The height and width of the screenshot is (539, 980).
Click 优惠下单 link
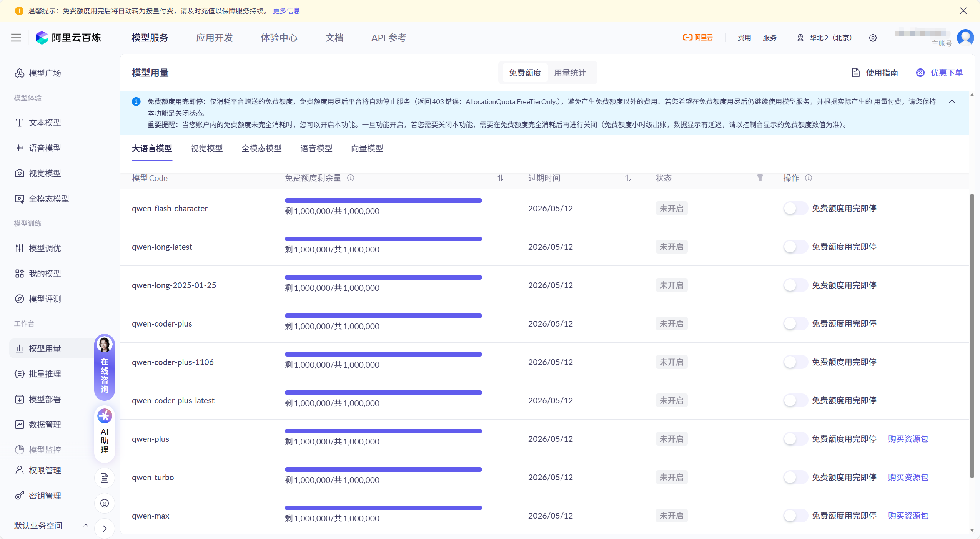coord(939,73)
